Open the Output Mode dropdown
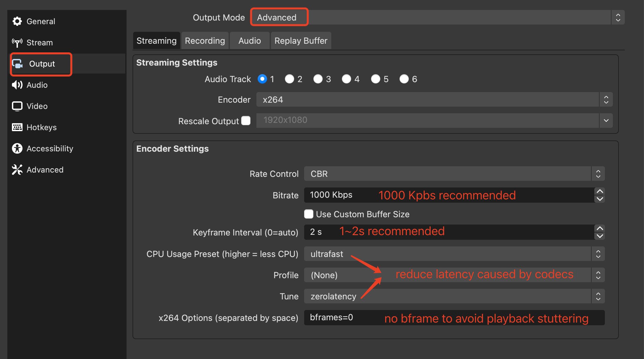This screenshot has width=644, height=359. (437, 17)
